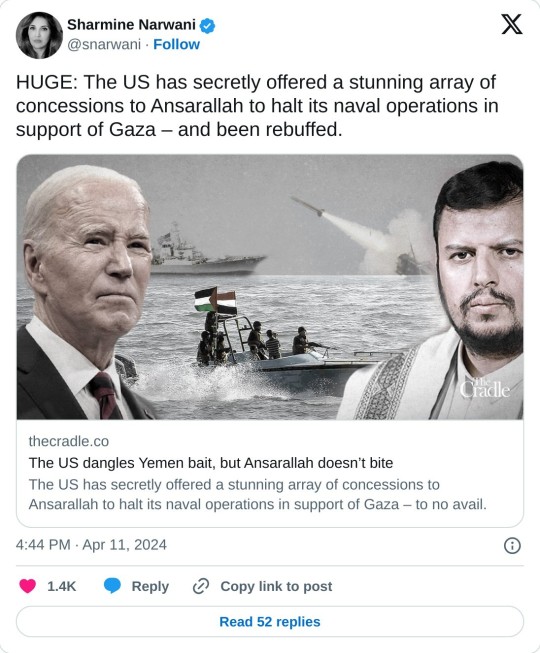Viewport: 540px width, 653px height.
Task: Click the chain link copy icon
Action: [x=201, y=586]
